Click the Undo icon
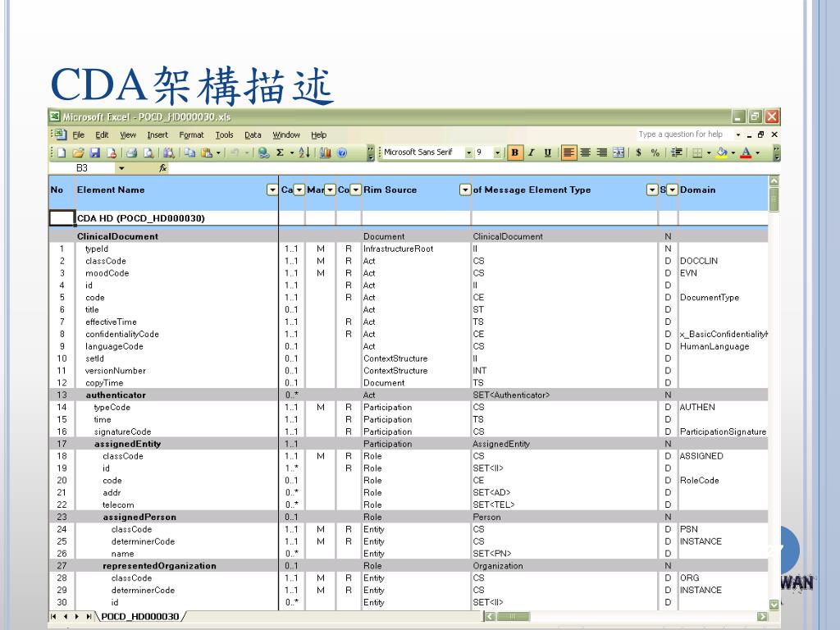Image resolution: width=840 pixels, height=630 pixels. (234, 153)
